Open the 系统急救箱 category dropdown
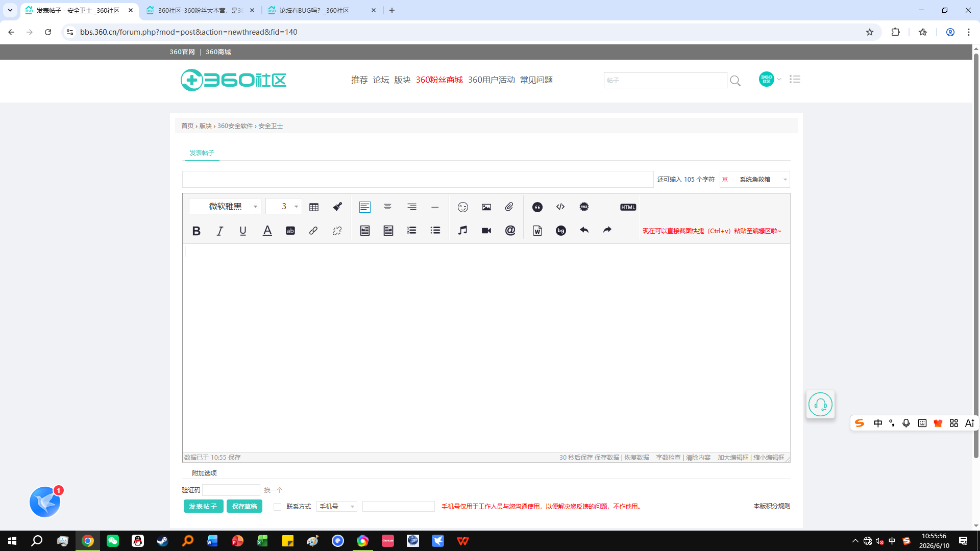 (755, 180)
